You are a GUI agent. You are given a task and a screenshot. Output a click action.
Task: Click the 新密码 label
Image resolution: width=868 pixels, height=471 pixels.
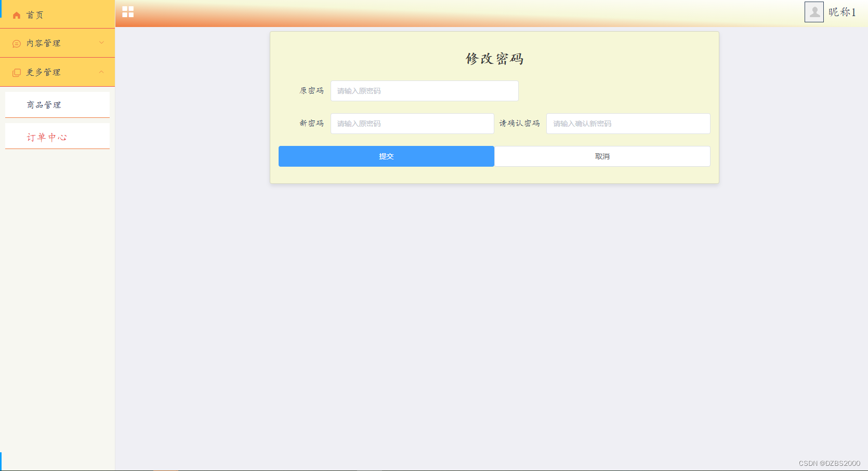(311, 124)
